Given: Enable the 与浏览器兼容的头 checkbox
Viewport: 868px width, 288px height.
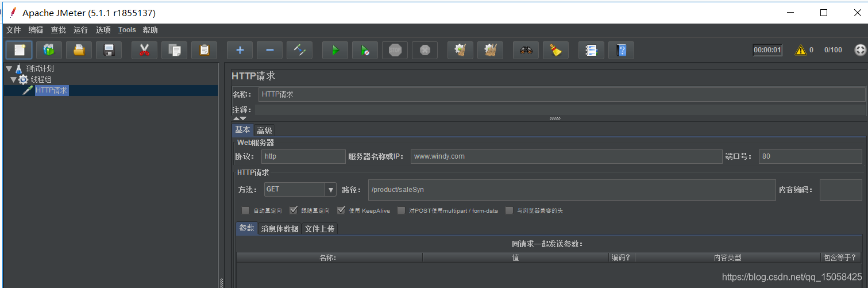Looking at the screenshot, I should click(x=509, y=210).
